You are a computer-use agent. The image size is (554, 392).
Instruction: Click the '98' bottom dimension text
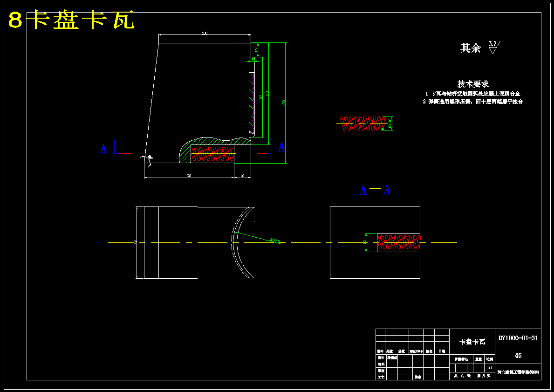tap(189, 176)
